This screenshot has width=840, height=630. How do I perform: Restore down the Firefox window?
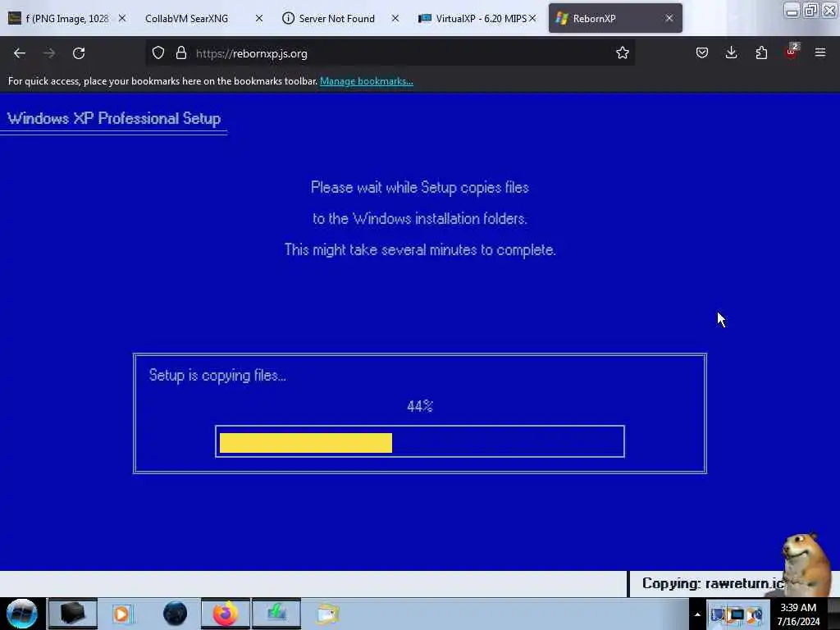click(x=810, y=11)
